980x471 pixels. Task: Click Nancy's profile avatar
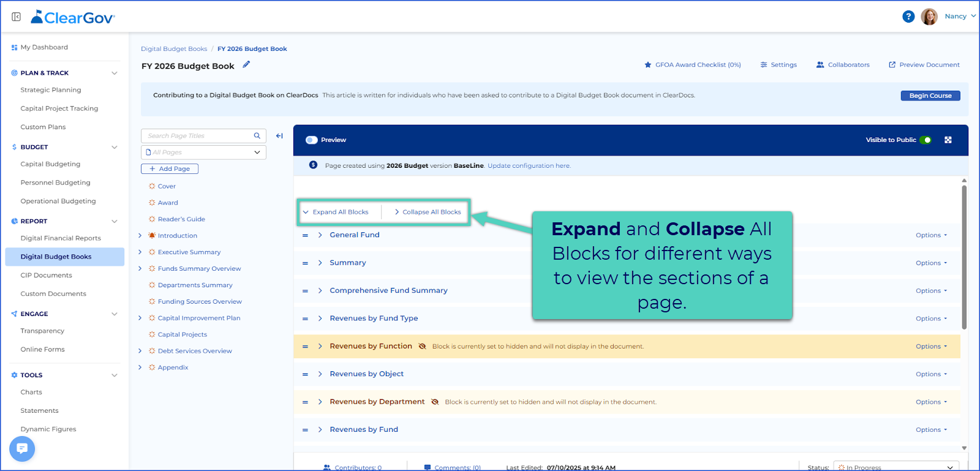tap(929, 17)
